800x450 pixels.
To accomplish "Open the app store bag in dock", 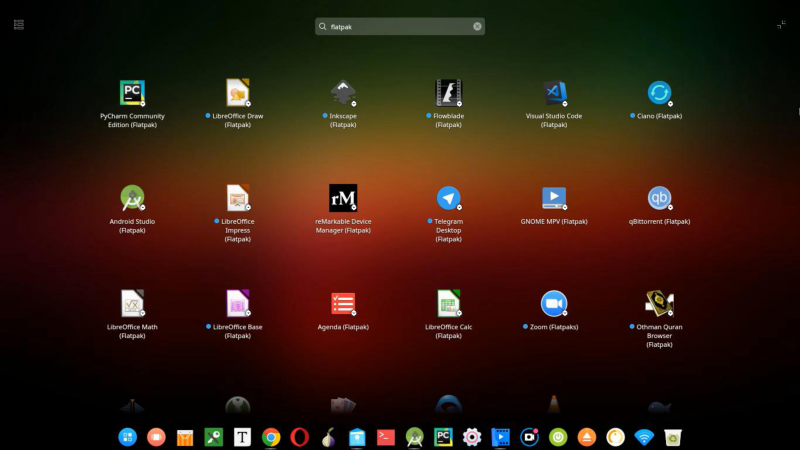I will [185, 438].
